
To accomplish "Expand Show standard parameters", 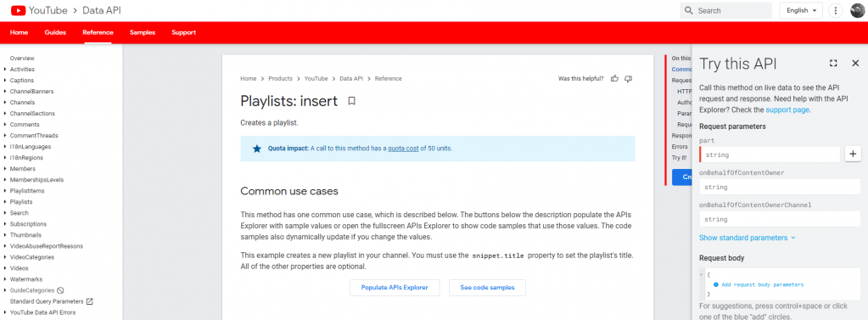I will [747, 238].
